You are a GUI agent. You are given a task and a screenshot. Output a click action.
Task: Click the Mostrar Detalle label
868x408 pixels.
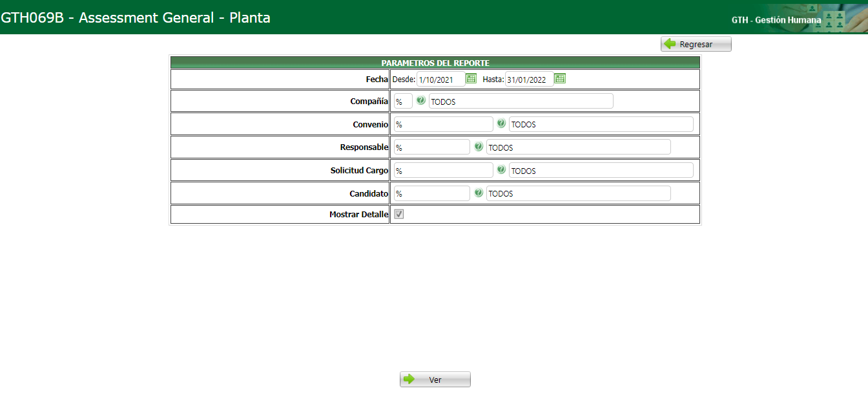[359, 215]
